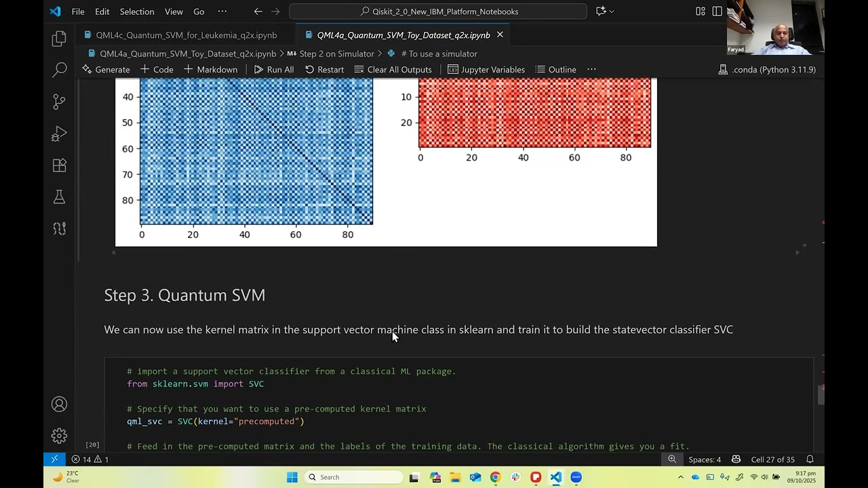The height and width of the screenshot is (488, 868).
Task: Click the code line 'from sklearn.svm import SVC'
Action: coord(195,384)
